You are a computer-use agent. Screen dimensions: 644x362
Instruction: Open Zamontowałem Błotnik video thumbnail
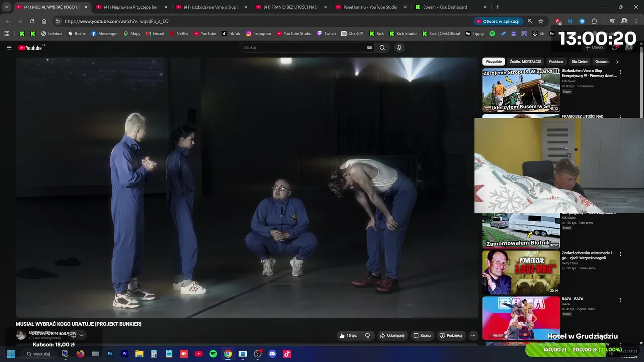521,231
